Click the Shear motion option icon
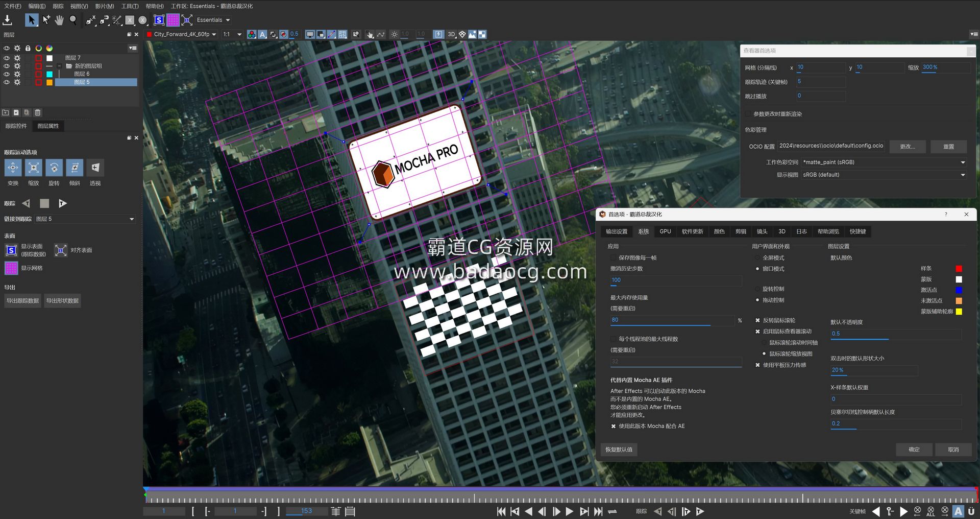Screen dimensions: 980x519 pyautogui.click(x=75, y=168)
